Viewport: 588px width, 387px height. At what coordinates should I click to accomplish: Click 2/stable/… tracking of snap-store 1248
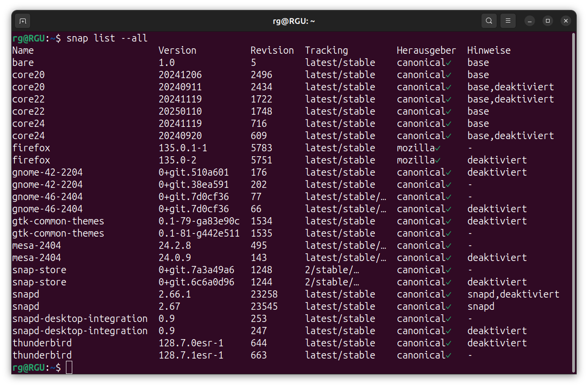332,270
